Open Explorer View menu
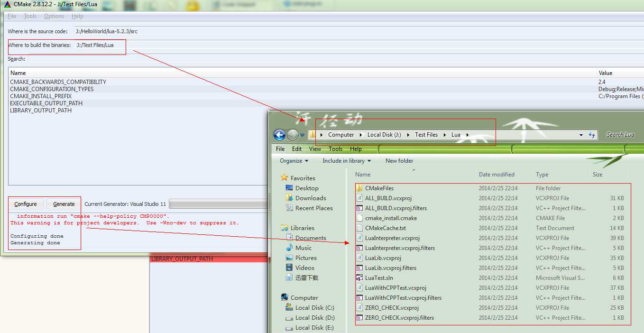644x333 pixels. click(315, 149)
